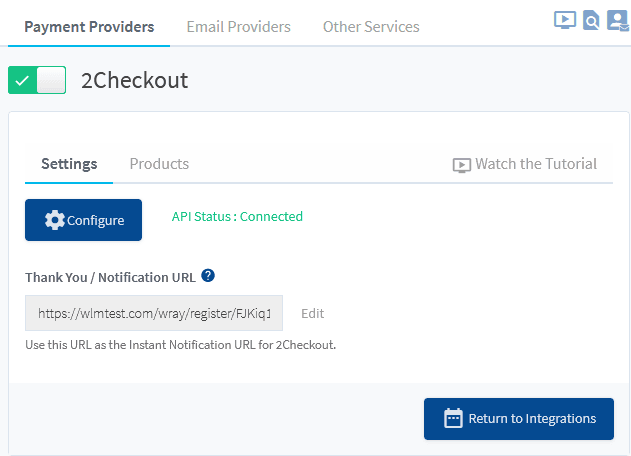Click Watch the Tutorial link
This screenshot has height=456, width=631.
pos(524,164)
